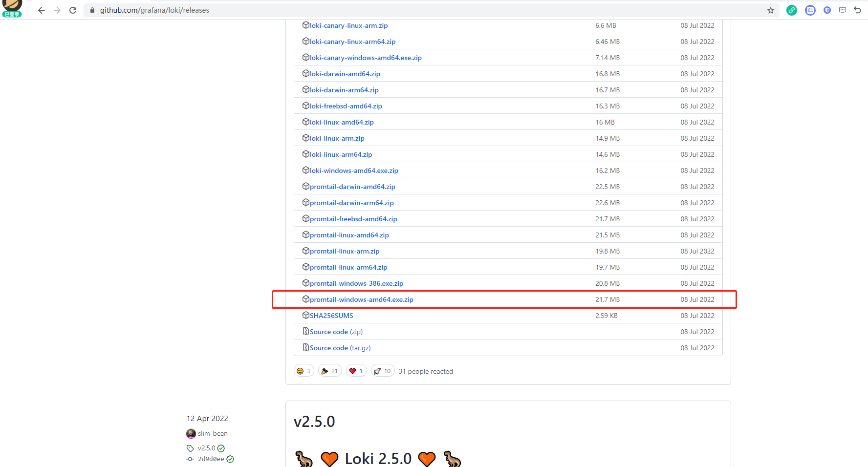Click the '12 Apr 2022' release date

click(207, 419)
